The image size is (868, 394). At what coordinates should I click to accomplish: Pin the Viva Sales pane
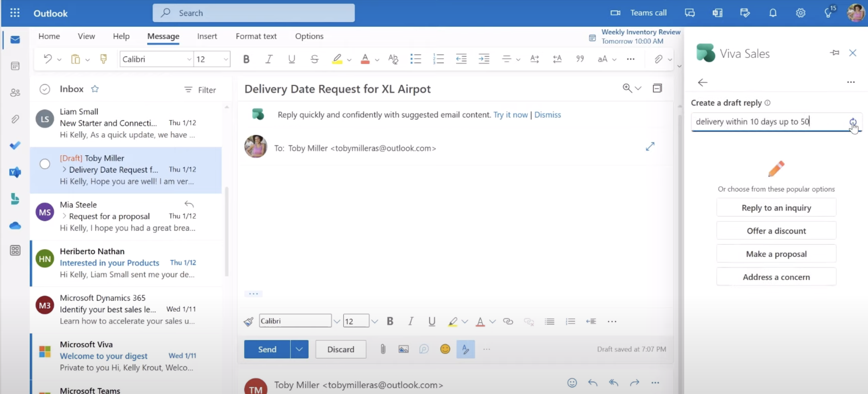pyautogui.click(x=834, y=53)
